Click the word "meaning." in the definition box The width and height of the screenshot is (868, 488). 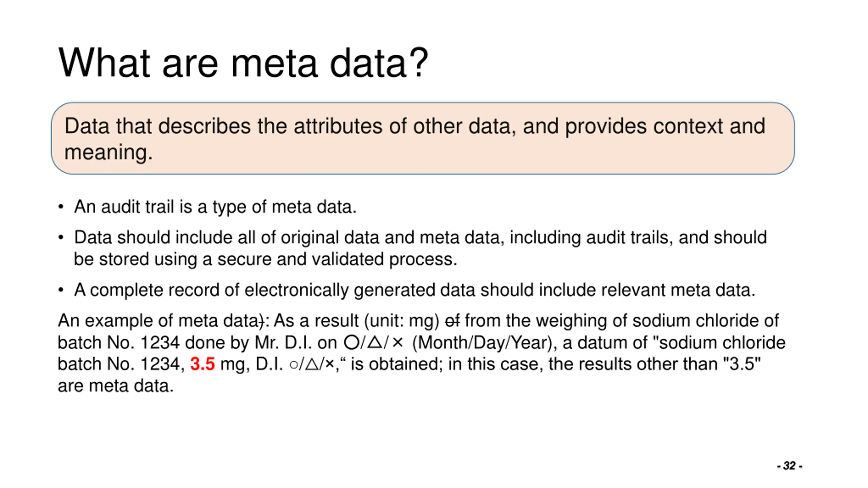pyautogui.click(x=109, y=152)
